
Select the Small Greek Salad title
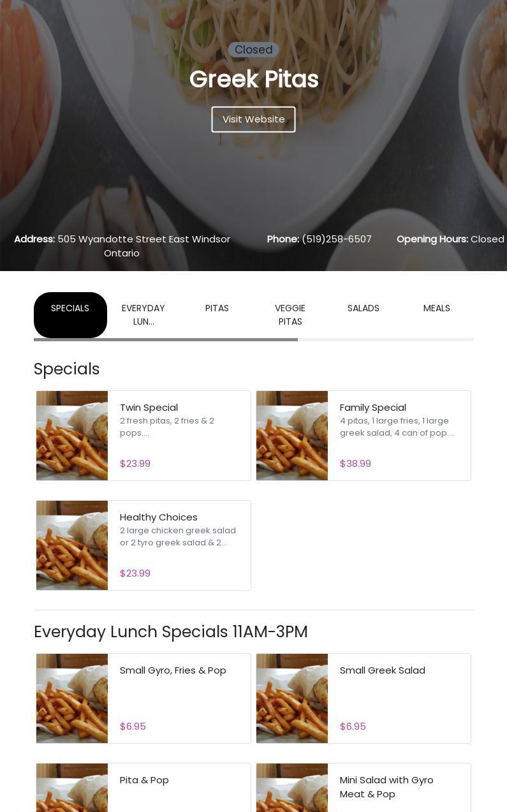pos(383,670)
